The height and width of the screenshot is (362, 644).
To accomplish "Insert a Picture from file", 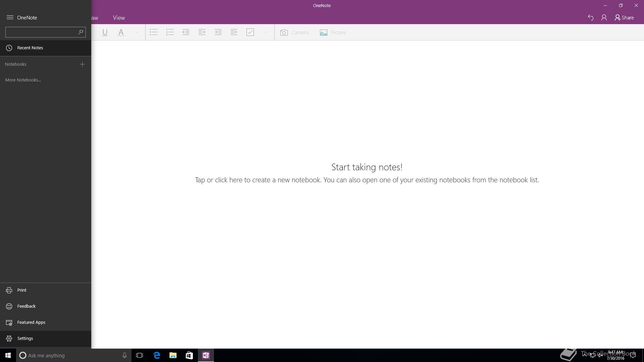I will point(333,33).
